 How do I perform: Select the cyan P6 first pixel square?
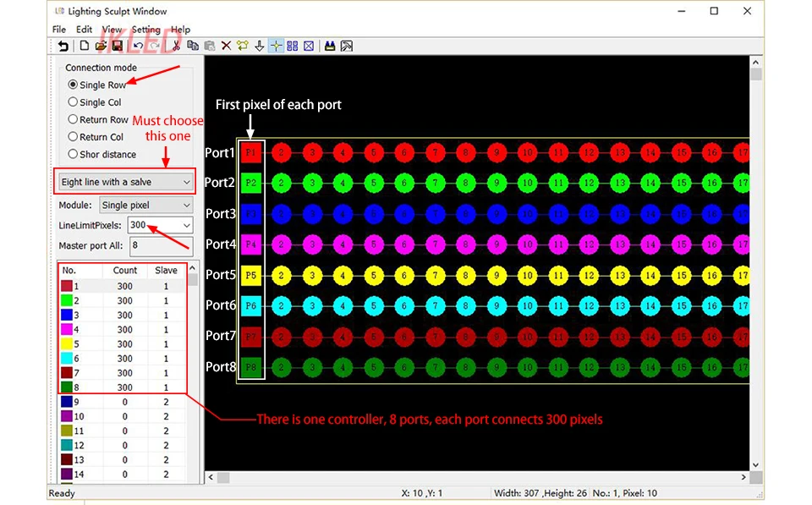[250, 305]
